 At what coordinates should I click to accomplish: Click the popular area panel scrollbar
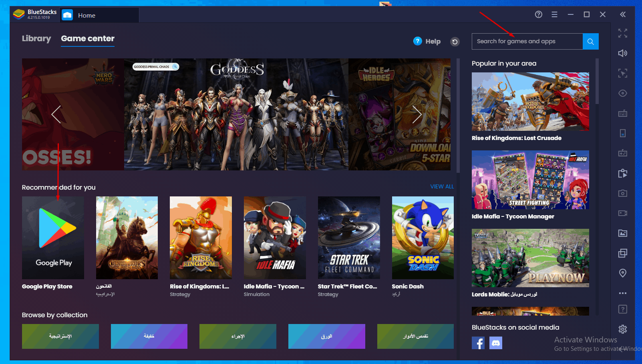coord(597,82)
